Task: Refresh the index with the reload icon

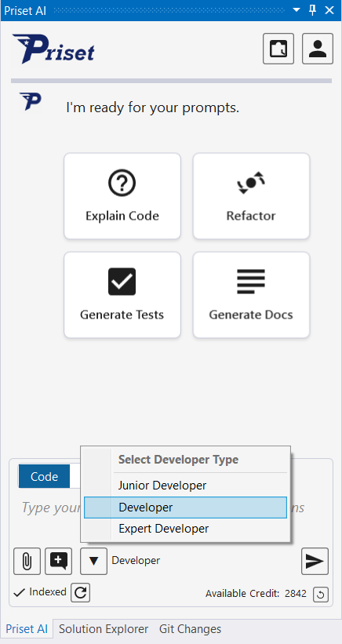Action: [81, 593]
